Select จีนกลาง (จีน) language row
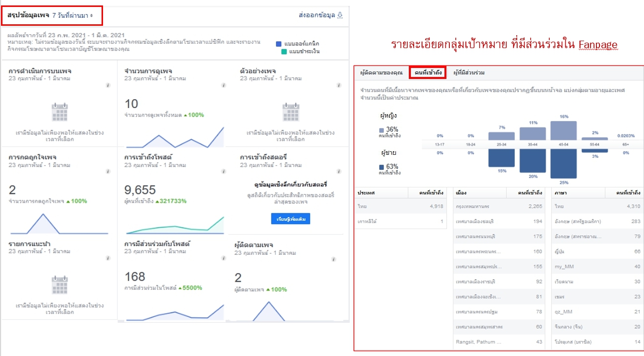This screenshot has height=356, width=644. point(598,327)
